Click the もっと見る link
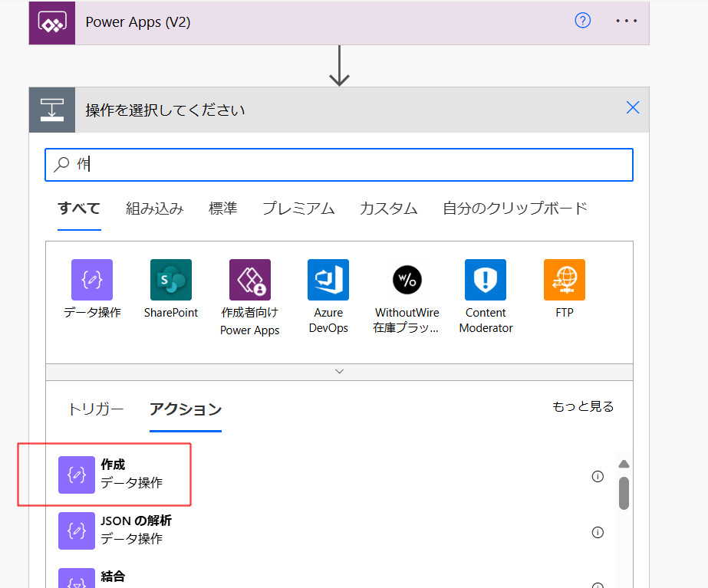The image size is (708, 588). [x=583, y=406]
